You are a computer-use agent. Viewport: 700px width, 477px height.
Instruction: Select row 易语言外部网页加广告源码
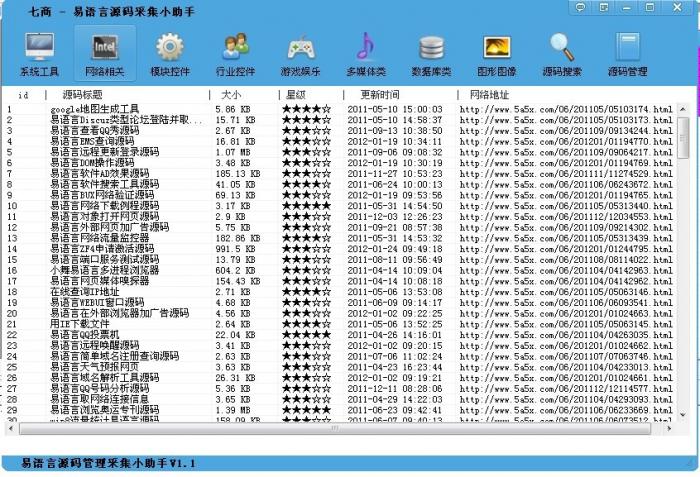(339, 227)
